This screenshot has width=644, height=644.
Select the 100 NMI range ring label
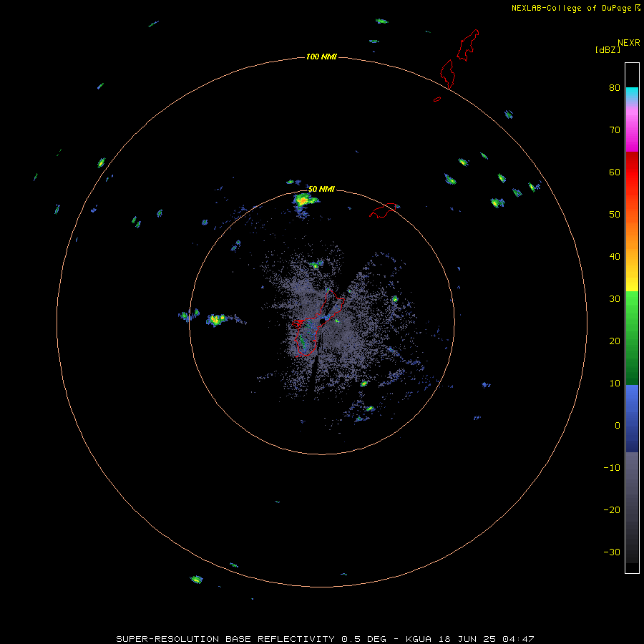321,57
